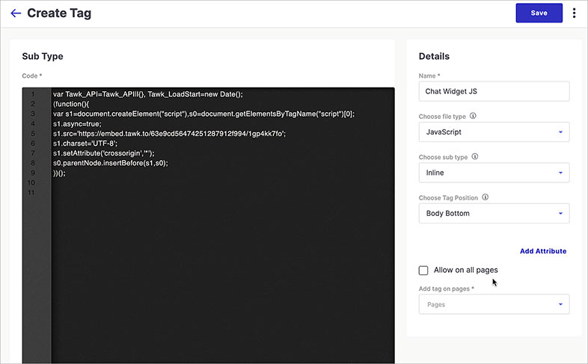Screen dimensions: 588x364
Task: Expand the Inline sub type dropdown
Action: [494, 173]
